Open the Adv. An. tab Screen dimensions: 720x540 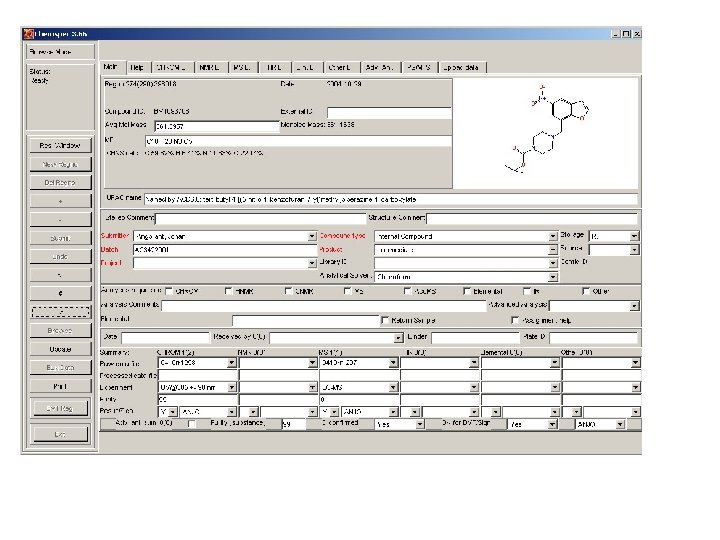coord(380,68)
